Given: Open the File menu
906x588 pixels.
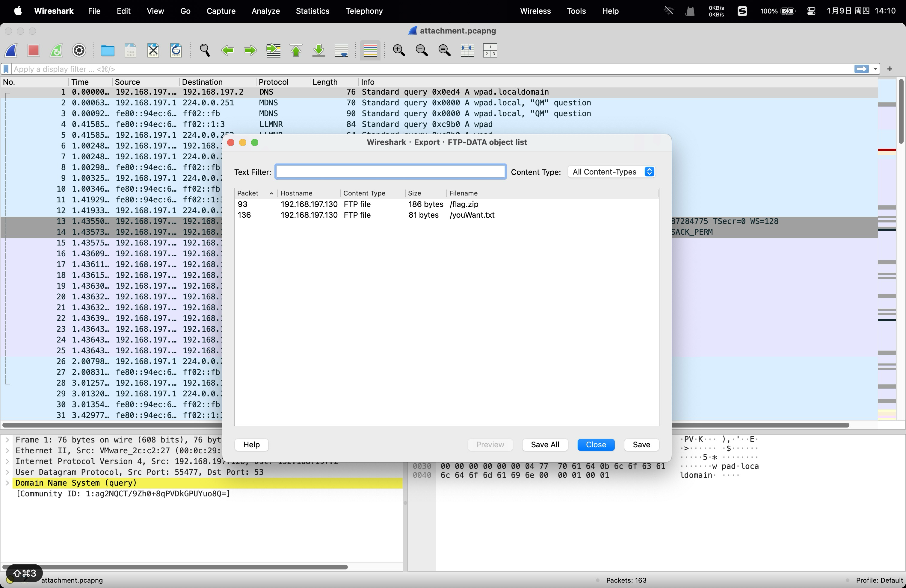Looking at the screenshot, I should coord(94,11).
